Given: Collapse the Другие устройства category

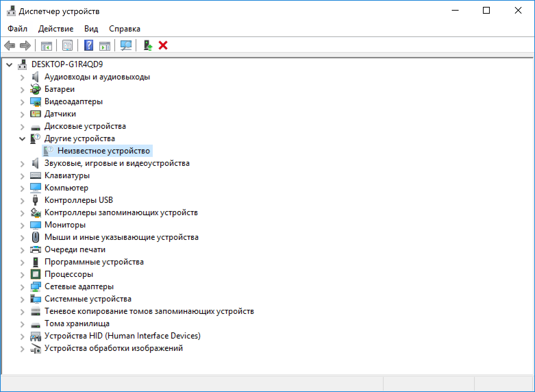Looking at the screenshot, I should [22, 139].
